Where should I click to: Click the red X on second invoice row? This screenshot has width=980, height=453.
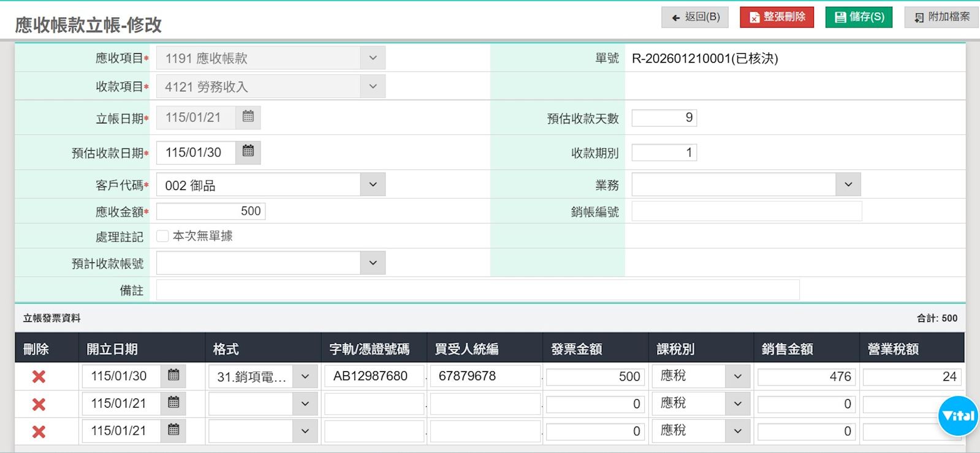[x=39, y=405]
